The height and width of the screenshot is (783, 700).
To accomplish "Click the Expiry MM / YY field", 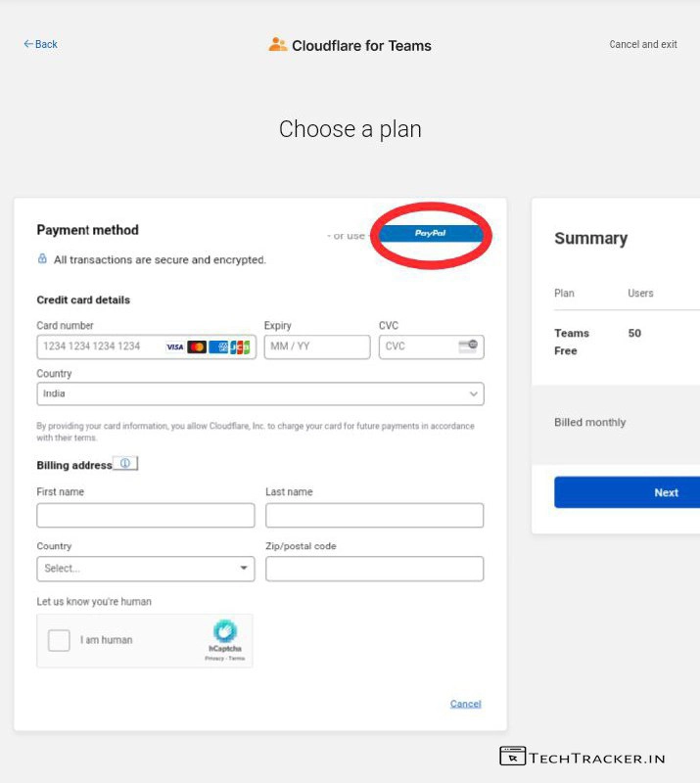I will tap(316, 346).
